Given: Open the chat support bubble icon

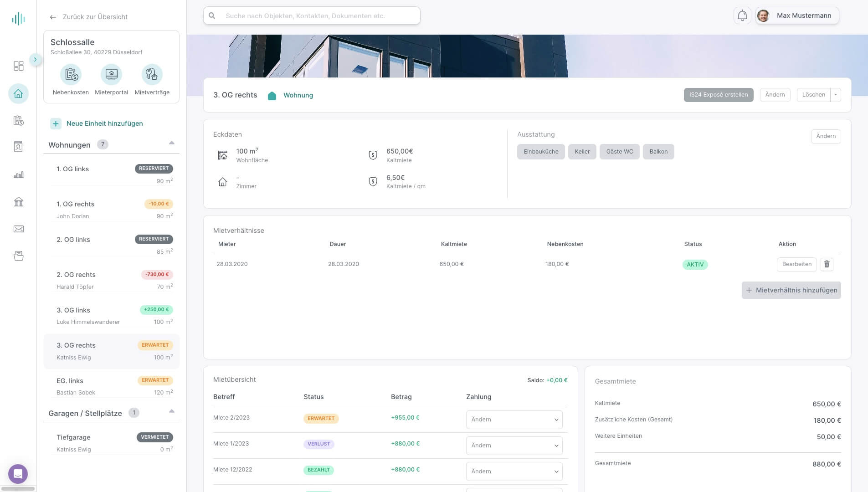Looking at the screenshot, I should point(18,474).
